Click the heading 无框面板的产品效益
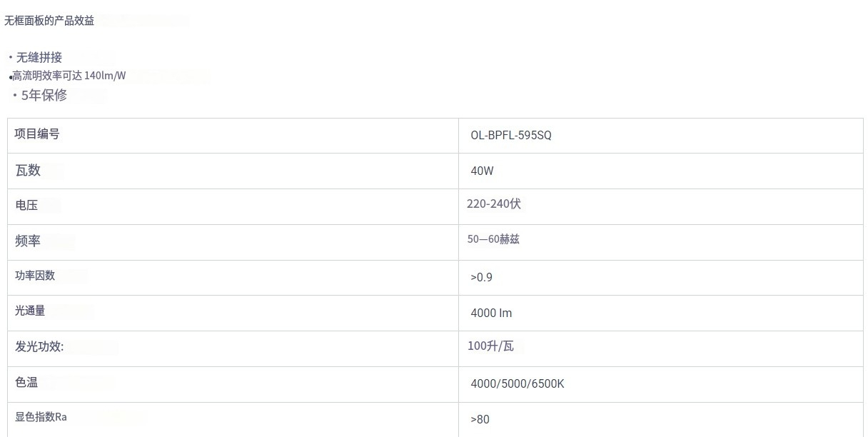 (x=49, y=21)
